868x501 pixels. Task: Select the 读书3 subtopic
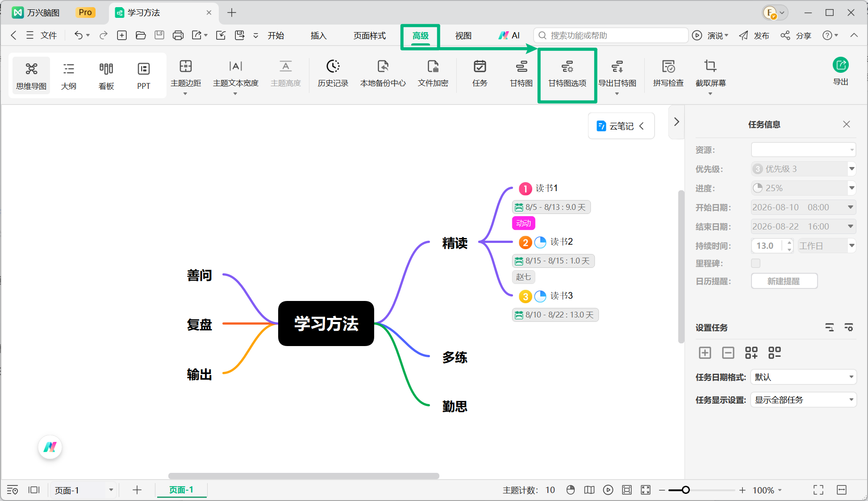click(561, 296)
